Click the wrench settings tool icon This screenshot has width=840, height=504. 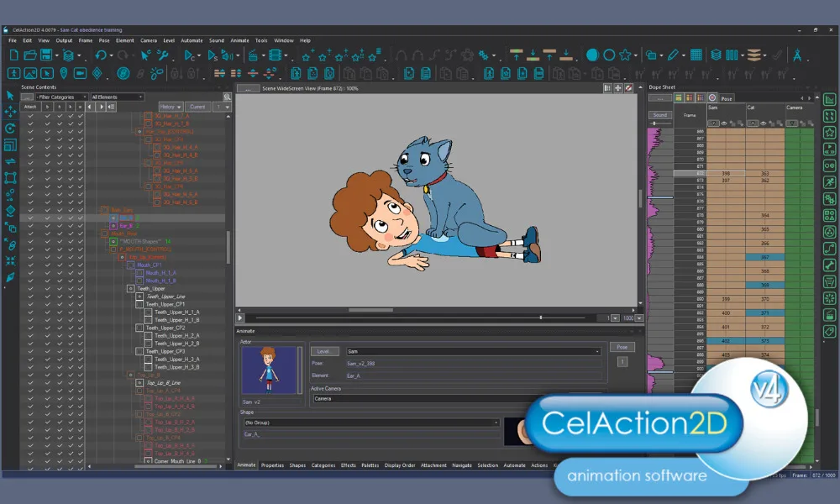click(x=163, y=55)
